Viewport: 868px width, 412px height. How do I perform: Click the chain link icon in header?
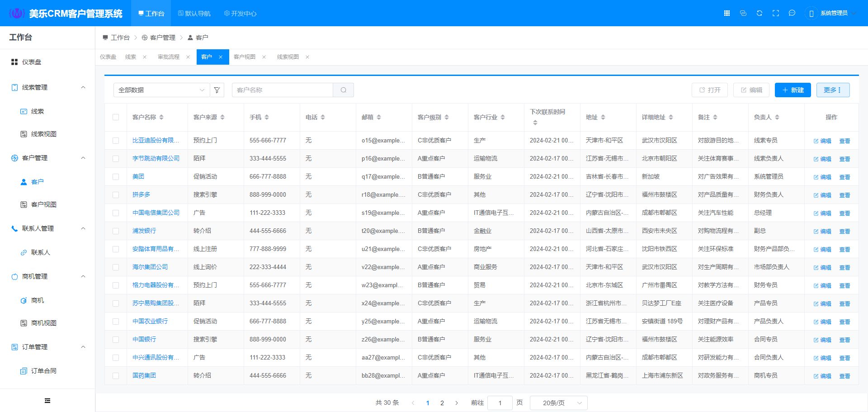[x=743, y=13]
